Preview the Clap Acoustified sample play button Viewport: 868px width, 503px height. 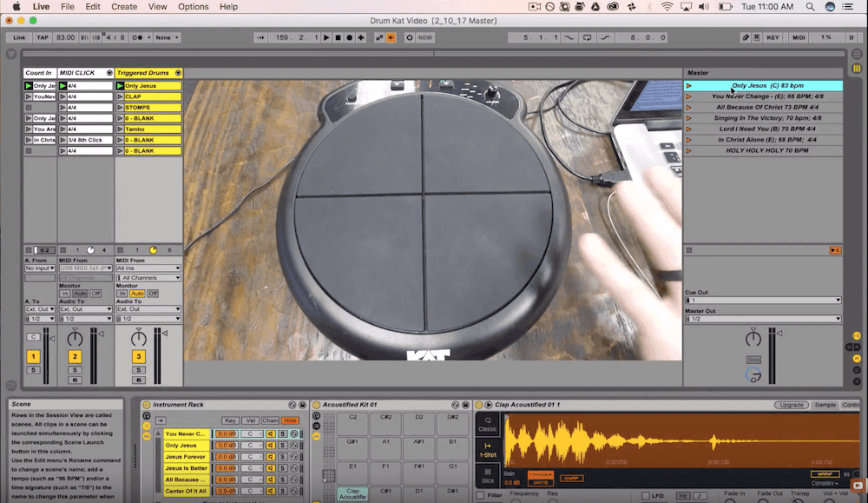click(489, 405)
